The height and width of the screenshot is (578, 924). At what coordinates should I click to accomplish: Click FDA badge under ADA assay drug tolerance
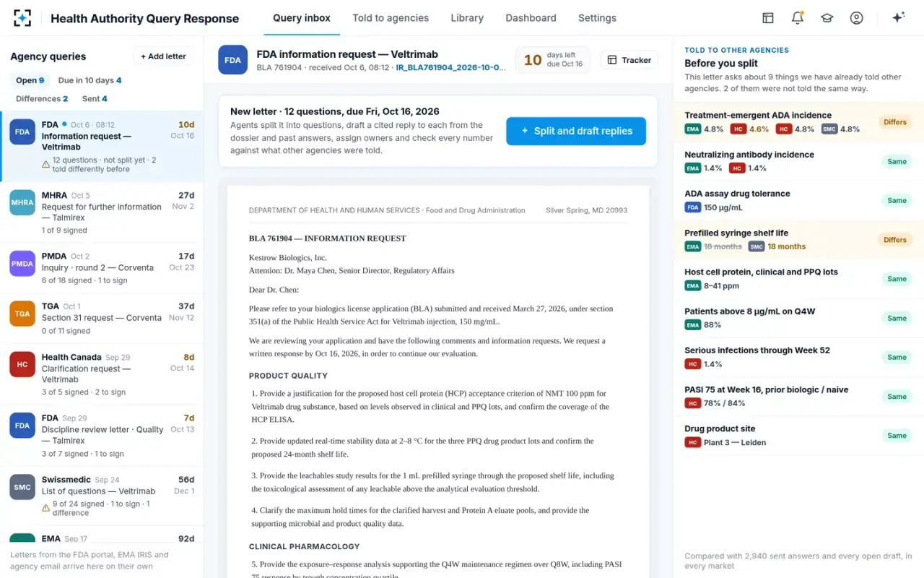[692, 207]
